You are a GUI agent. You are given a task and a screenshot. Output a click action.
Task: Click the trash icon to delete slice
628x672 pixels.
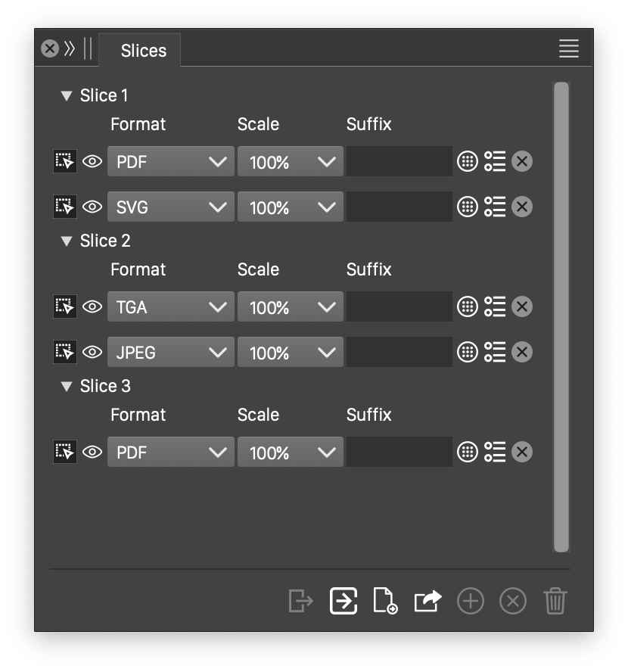[x=555, y=602]
